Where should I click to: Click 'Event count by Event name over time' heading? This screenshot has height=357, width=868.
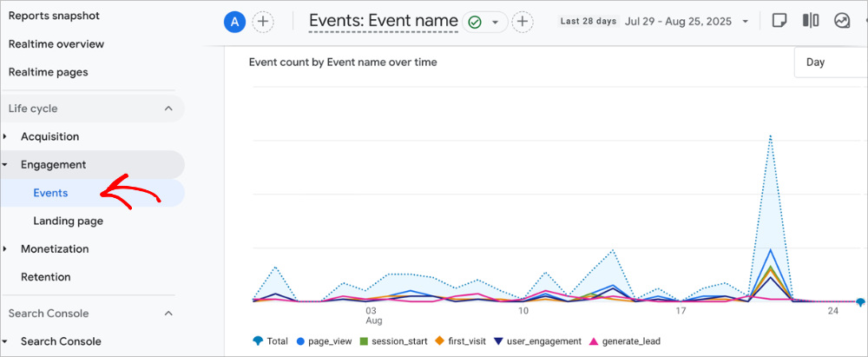(x=343, y=62)
